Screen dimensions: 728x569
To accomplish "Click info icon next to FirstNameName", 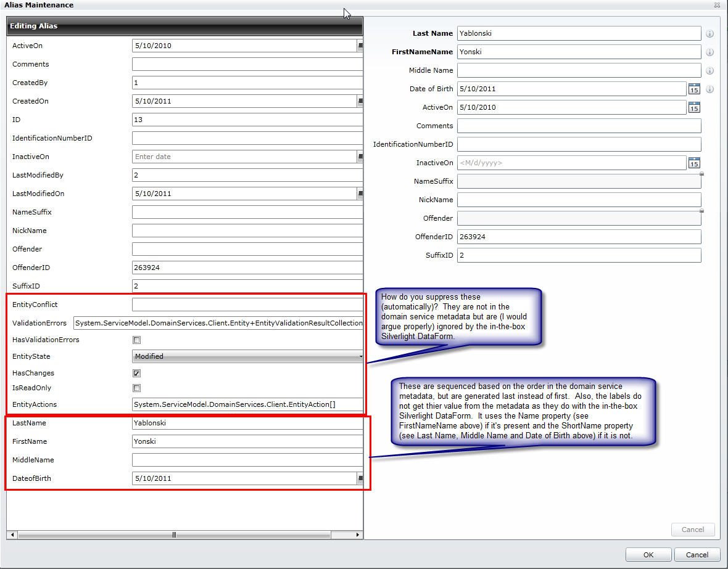I will (709, 52).
